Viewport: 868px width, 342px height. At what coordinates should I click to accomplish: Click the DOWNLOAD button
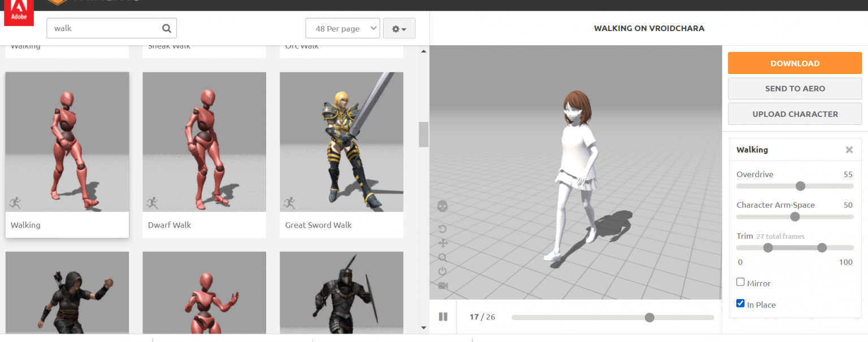click(795, 63)
